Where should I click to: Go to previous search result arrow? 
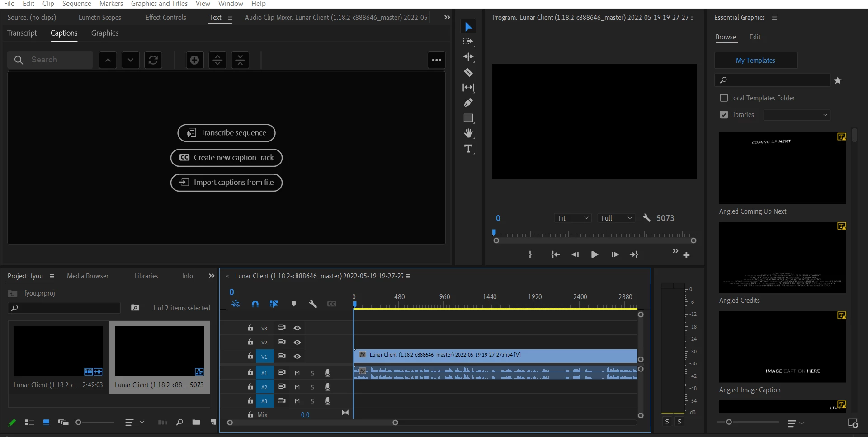pos(108,60)
